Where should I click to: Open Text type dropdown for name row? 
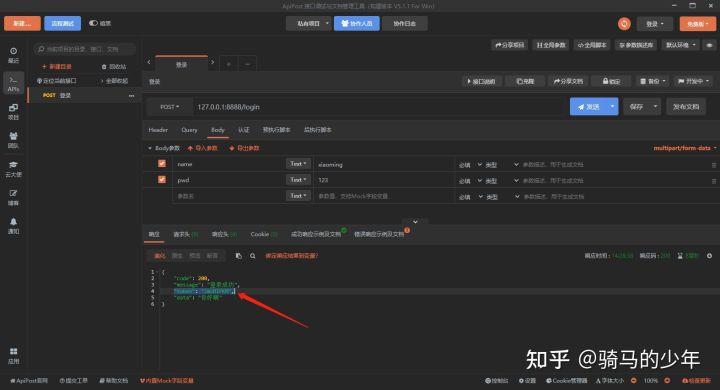298,164
